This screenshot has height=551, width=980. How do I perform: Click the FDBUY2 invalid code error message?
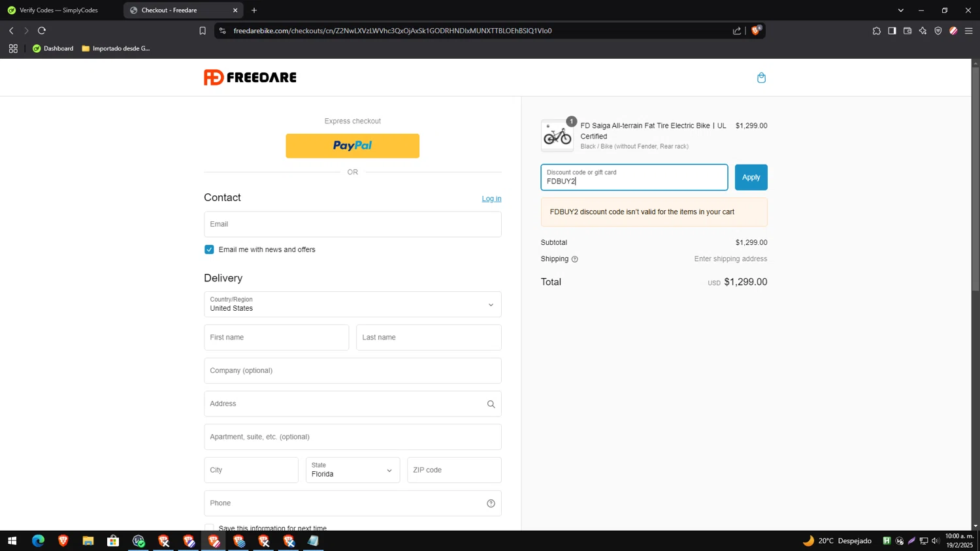(x=654, y=212)
